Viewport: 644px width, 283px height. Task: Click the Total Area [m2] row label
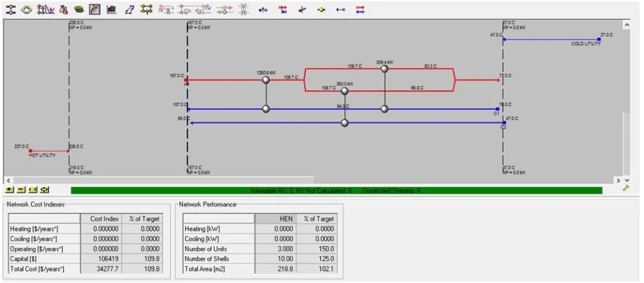tap(219, 269)
